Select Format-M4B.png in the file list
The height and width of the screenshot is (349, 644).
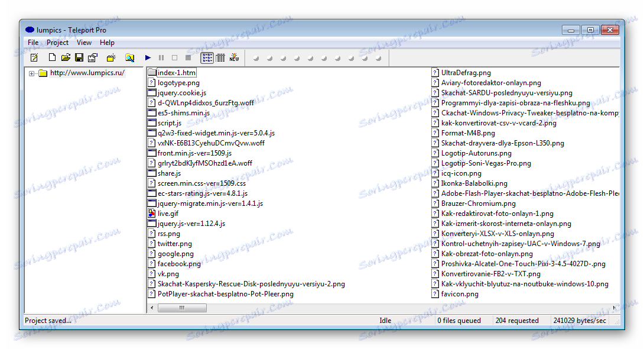click(x=468, y=133)
